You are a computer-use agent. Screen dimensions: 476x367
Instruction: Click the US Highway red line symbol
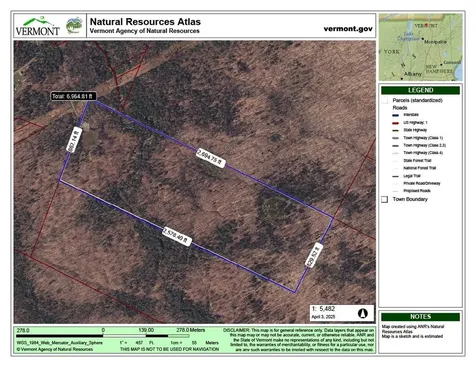pyautogui.click(x=396, y=123)
